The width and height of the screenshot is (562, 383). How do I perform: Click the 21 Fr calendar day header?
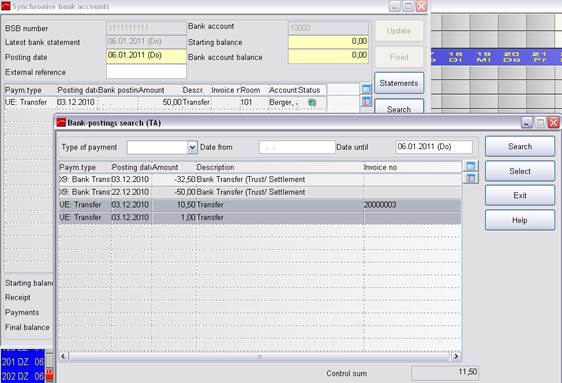[540, 57]
